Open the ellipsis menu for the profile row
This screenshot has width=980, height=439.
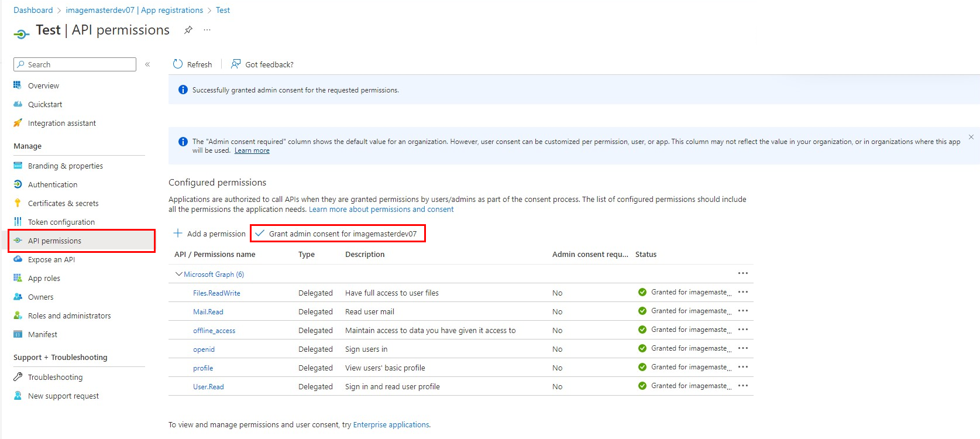pos(743,367)
